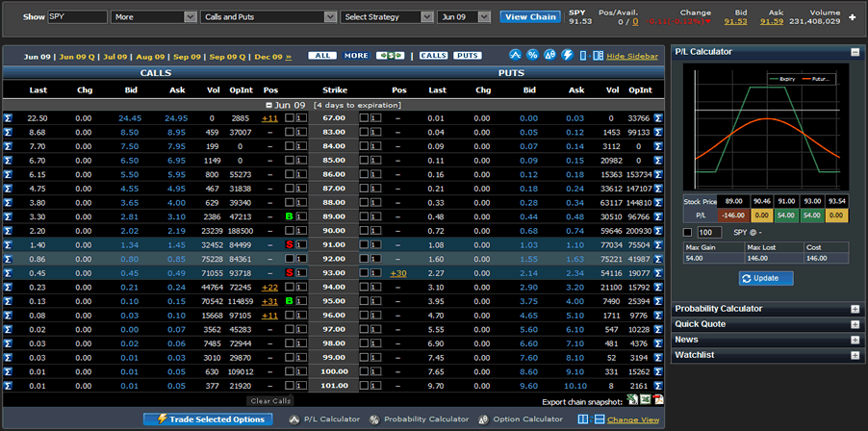Click the Change View link
This screenshot has height=431, width=868.
(x=633, y=419)
